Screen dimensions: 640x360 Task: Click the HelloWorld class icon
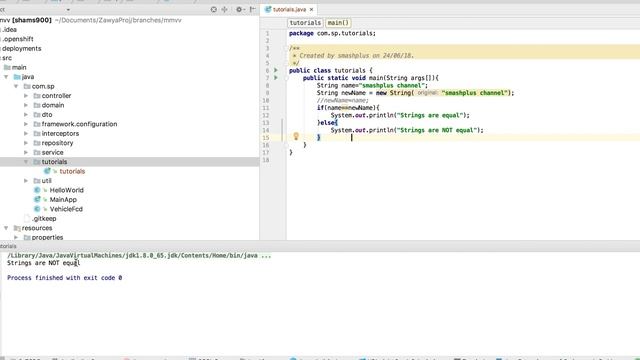pyautogui.click(x=37, y=190)
